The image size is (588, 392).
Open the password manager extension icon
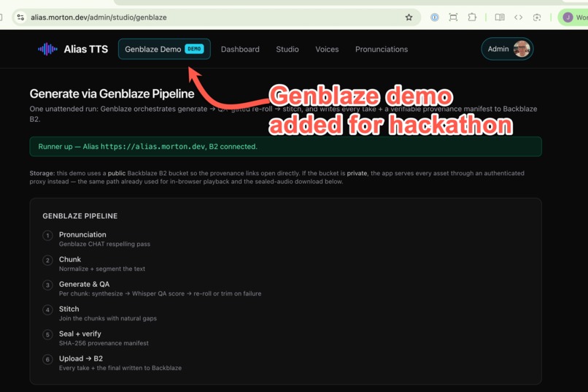[434, 18]
